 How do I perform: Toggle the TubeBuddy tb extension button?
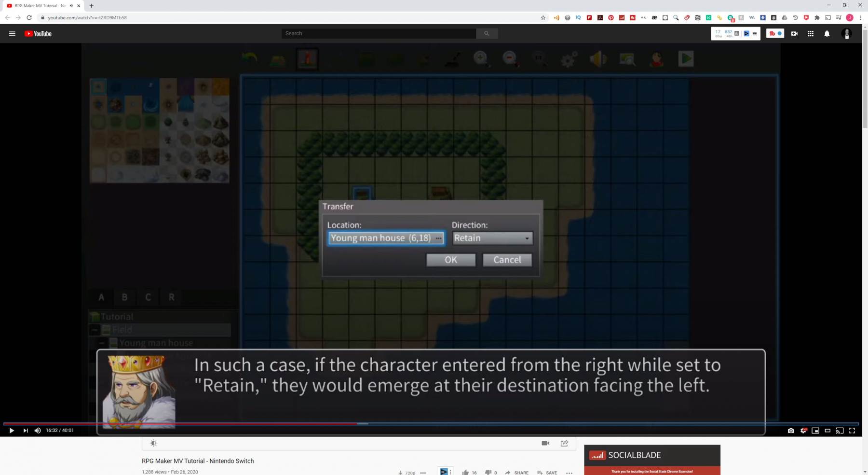(775, 33)
